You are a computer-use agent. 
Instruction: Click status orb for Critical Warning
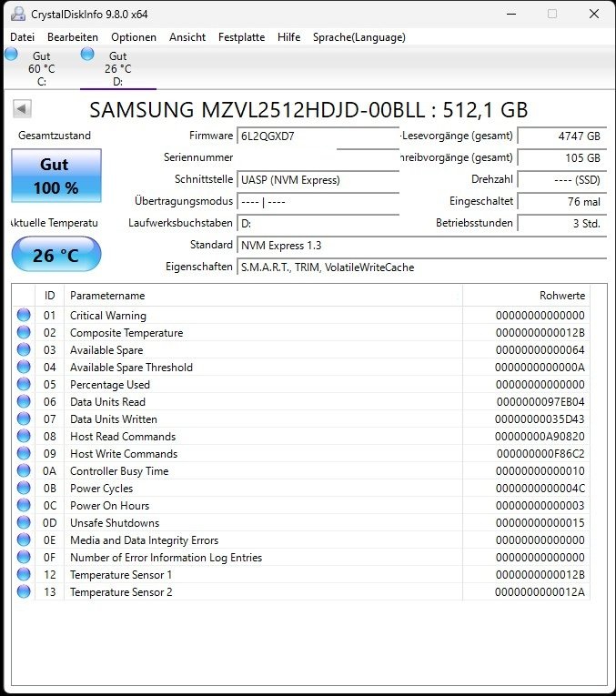tap(24, 315)
